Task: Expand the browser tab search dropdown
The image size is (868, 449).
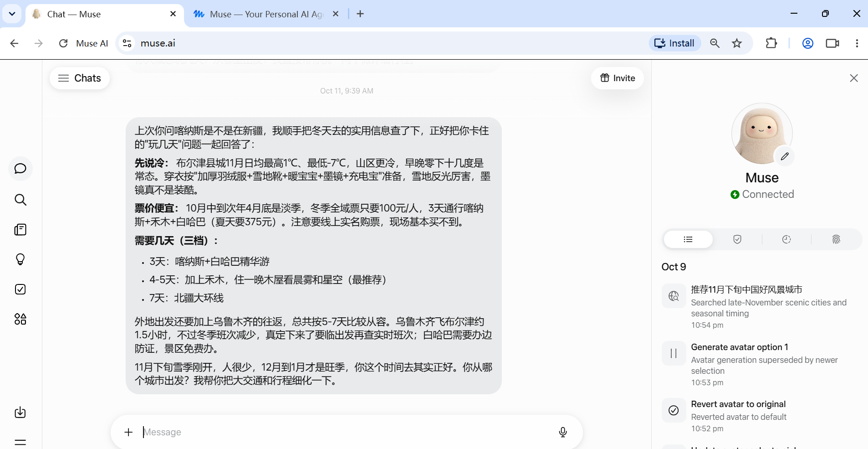Action: pyautogui.click(x=12, y=14)
